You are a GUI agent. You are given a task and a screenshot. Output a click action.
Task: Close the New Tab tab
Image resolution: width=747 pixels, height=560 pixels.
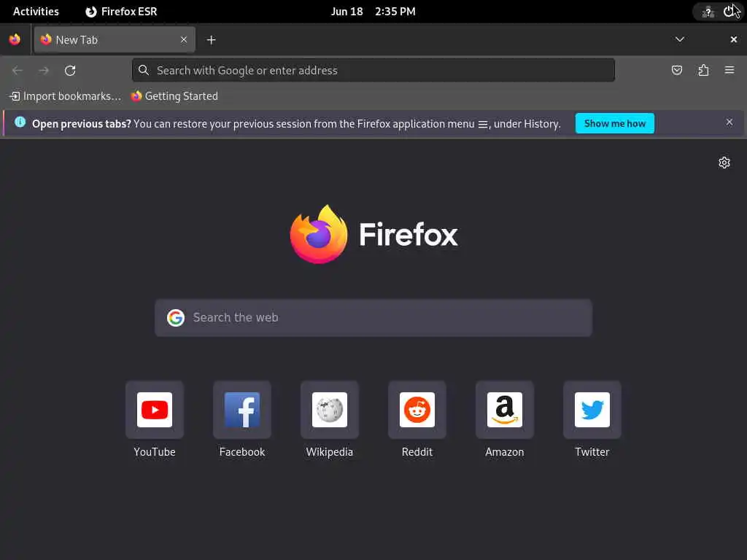coord(184,39)
